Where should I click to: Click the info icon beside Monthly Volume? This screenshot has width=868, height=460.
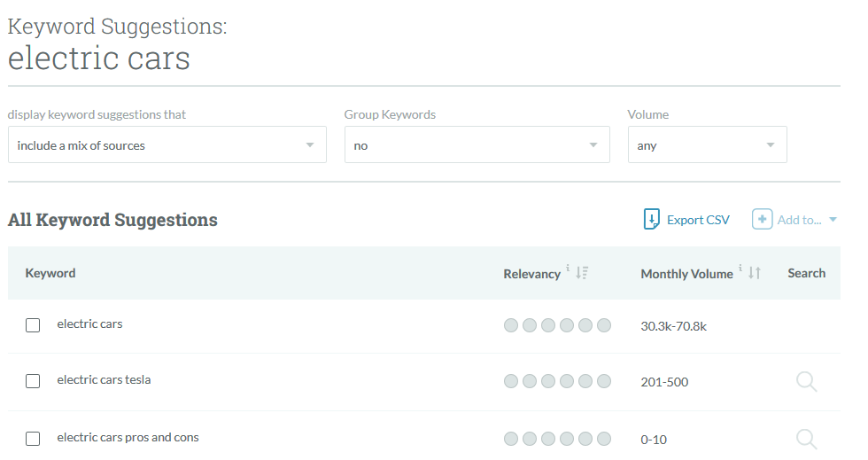click(740, 269)
